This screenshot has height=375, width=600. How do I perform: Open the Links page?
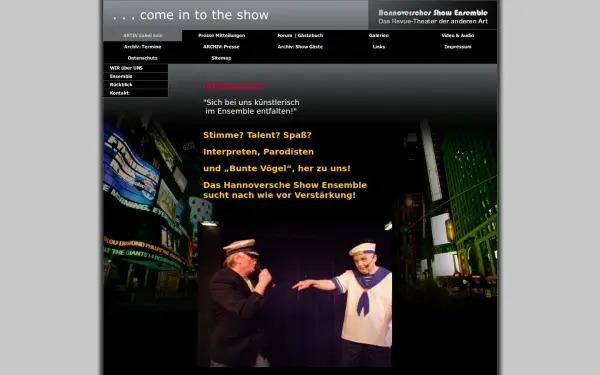379,47
